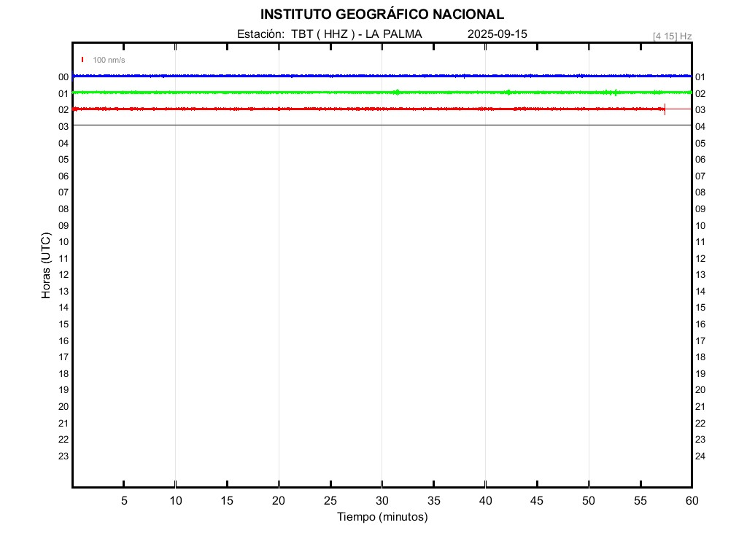Image resolution: width=747 pixels, height=560 pixels.
Task: Click left axis hour label 11
Action: point(63,259)
